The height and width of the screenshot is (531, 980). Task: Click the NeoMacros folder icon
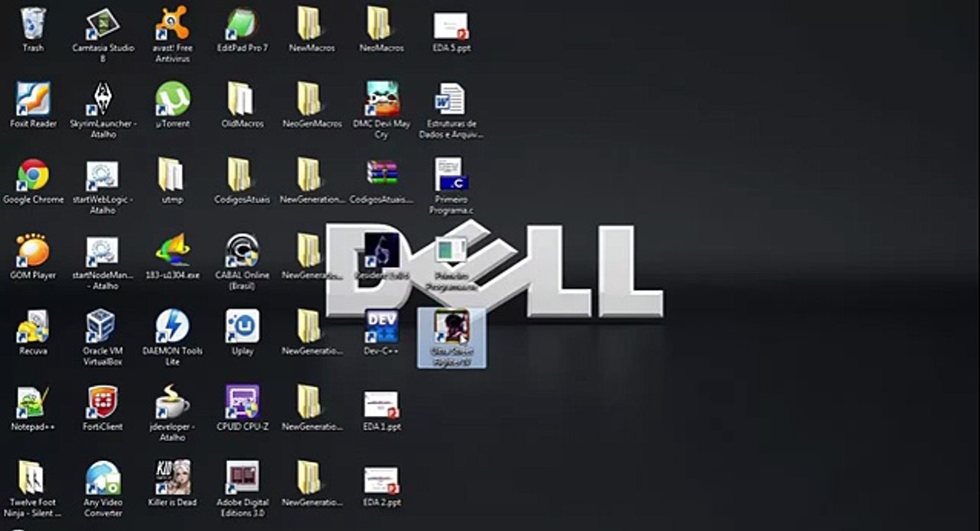tap(381, 29)
